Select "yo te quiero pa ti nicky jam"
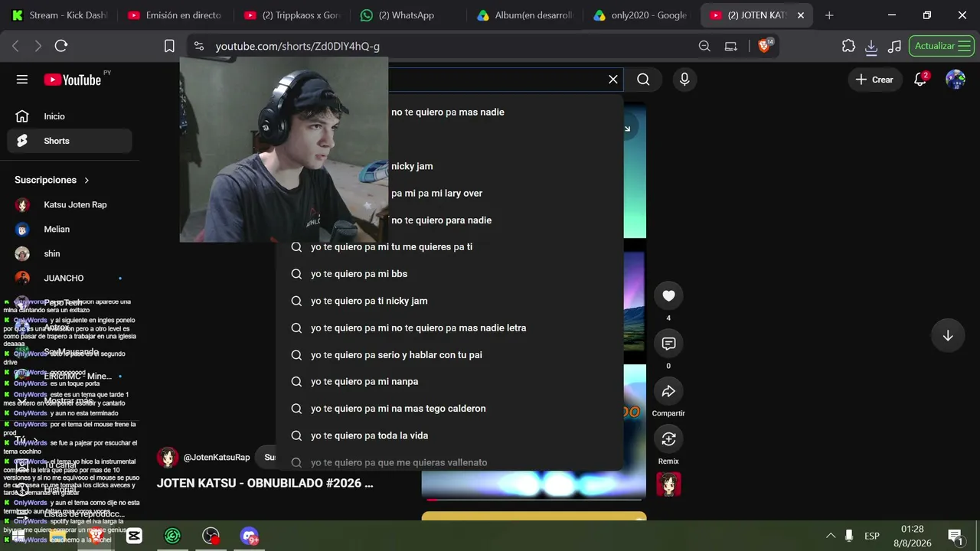This screenshot has height=551, width=980. click(x=449, y=301)
